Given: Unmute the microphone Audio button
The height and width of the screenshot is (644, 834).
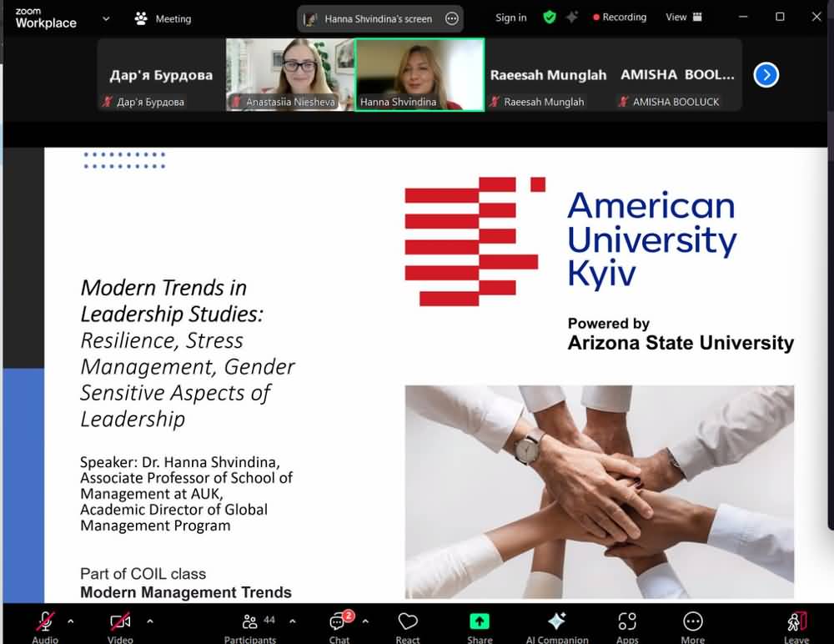Looking at the screenshot, I should click(45, 623).
